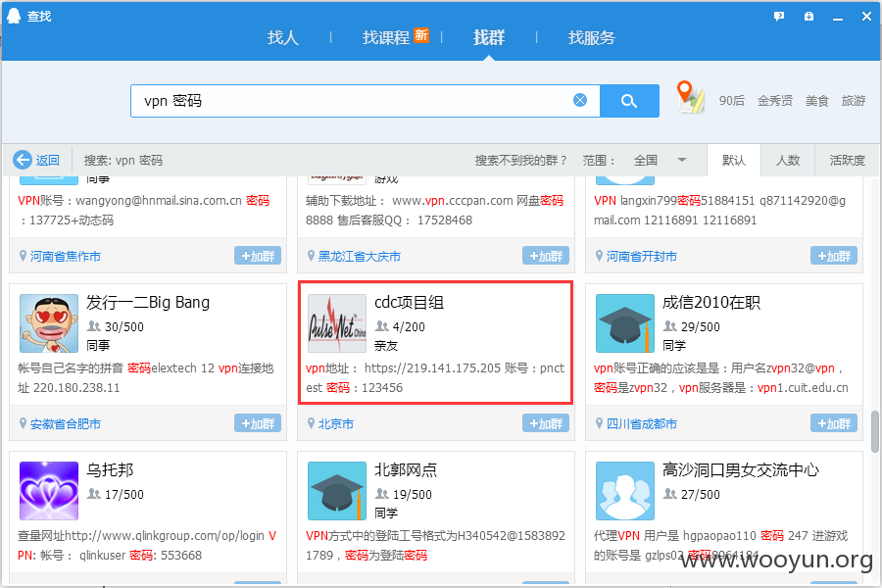Switch to 找课程 tab
The image size is (882, 588).
(x=386, y=37)
